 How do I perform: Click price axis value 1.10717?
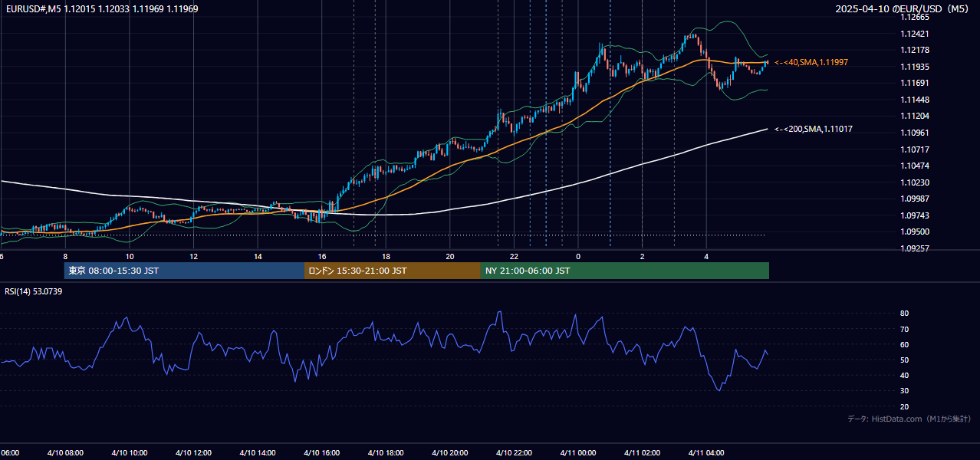click(914, 149)
